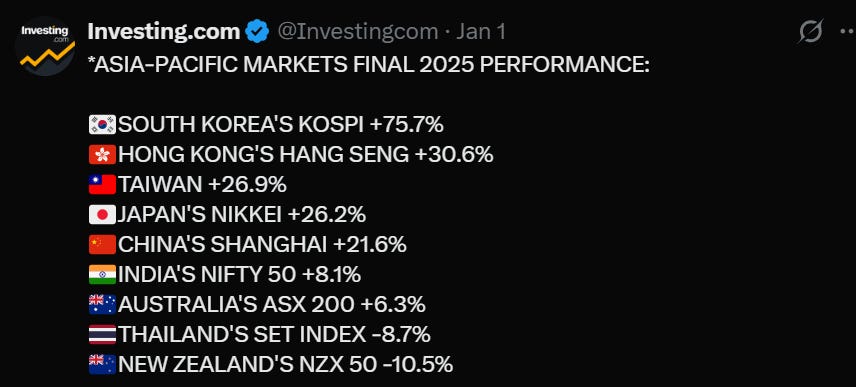Click the Taiwan flag emoji

102,184
